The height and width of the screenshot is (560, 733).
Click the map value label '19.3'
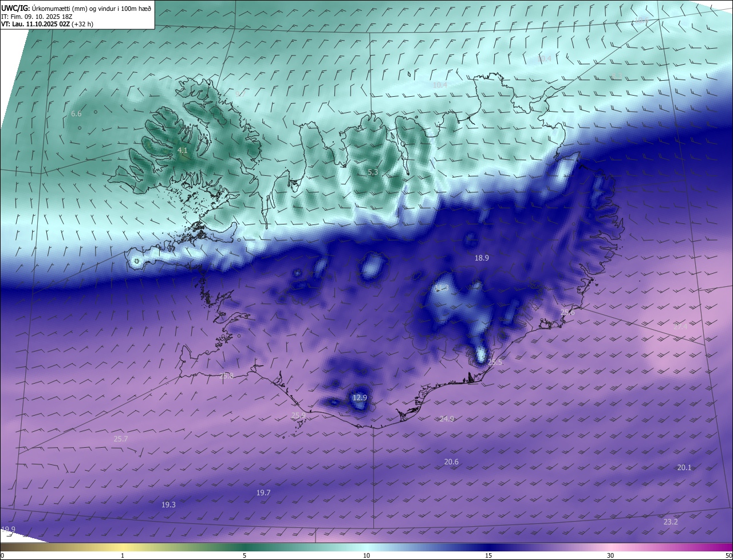pos(168,505)
